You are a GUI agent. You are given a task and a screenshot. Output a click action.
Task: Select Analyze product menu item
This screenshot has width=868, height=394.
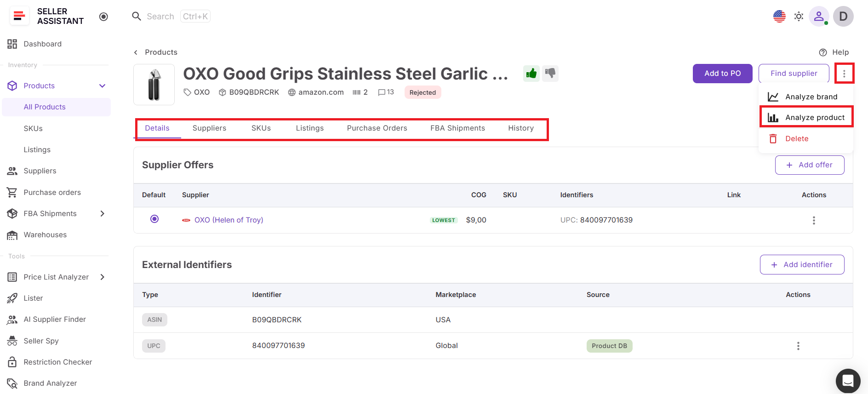(805, 117)
